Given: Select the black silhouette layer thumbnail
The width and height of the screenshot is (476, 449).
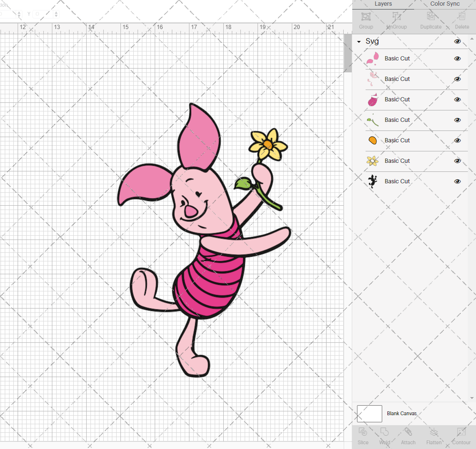Looking at the screenshot, I should coord(373,181).
